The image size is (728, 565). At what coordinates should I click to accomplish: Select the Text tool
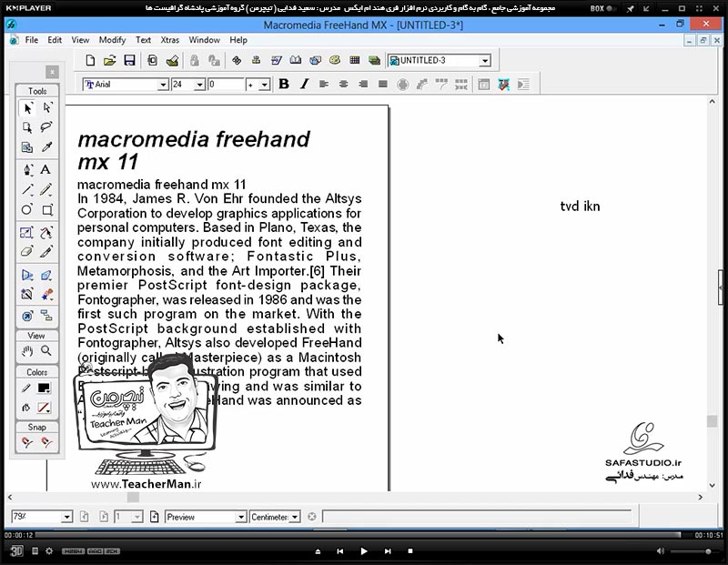point(45,169)
